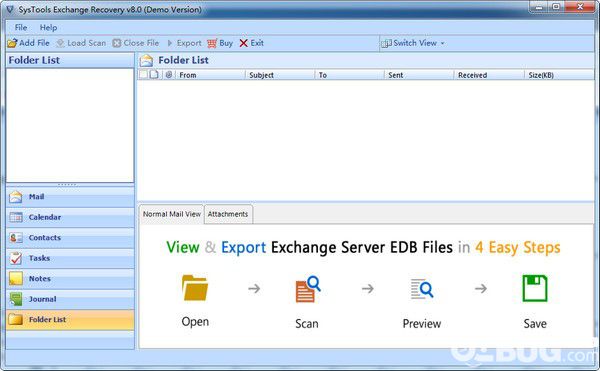Click the Load Scan toolbar icon
The width and height of the screenshot is (600, 371).
pos(60,43)
